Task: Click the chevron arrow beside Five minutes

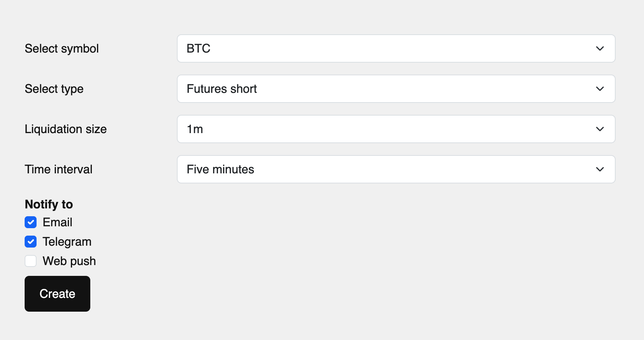Action: click(x=600, y=169)
